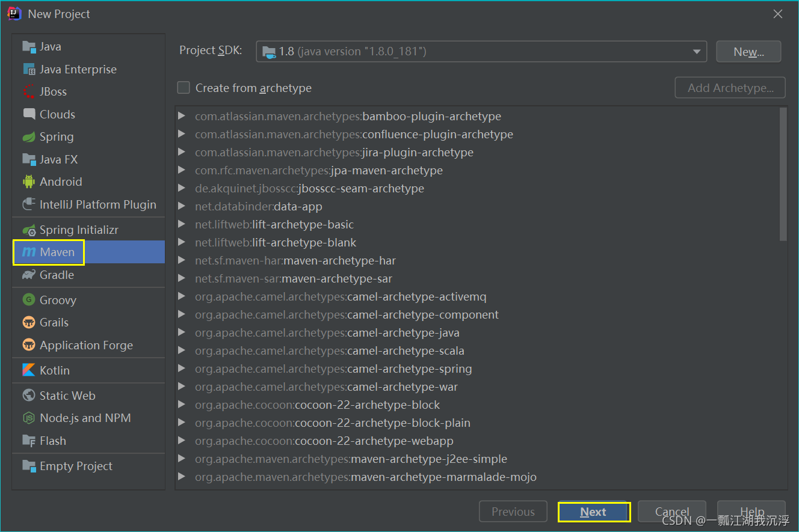Select Kotlin project type label
This screenshot has height=532, width=799.
[x=55, y=370]
